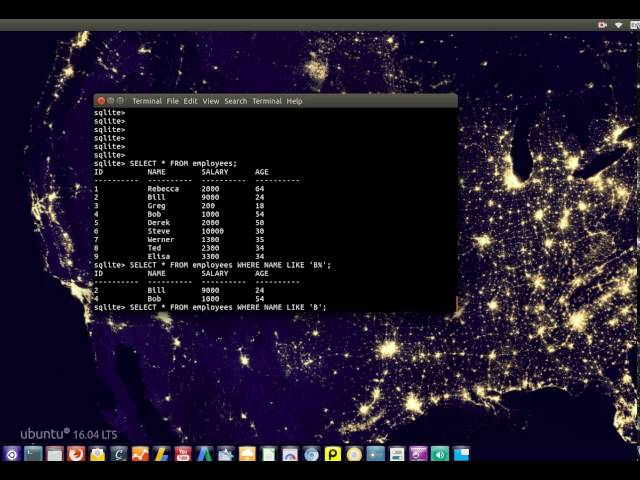Open the File menu
The height and width of the screenshot is (480, 640).
tap(172, 101)
